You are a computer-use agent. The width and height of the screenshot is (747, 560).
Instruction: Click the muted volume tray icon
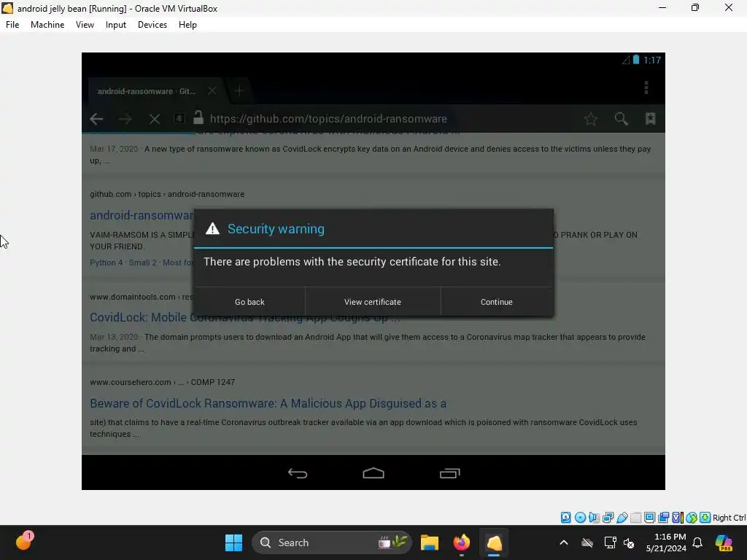coord(629,542)
